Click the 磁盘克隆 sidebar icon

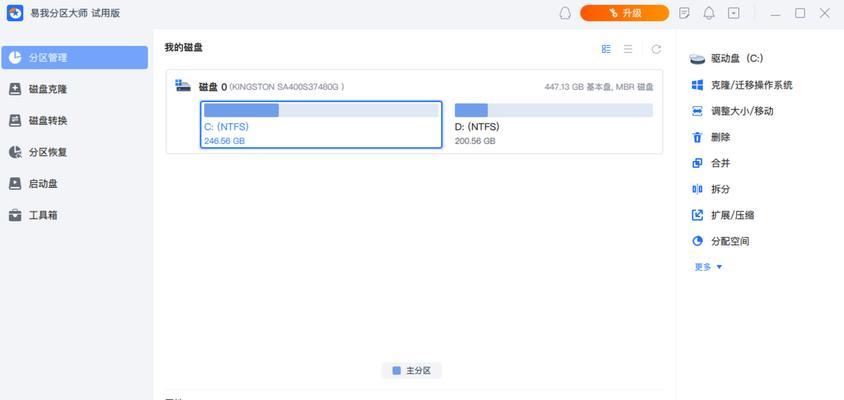pyautogui.click(x=15, y=89)
